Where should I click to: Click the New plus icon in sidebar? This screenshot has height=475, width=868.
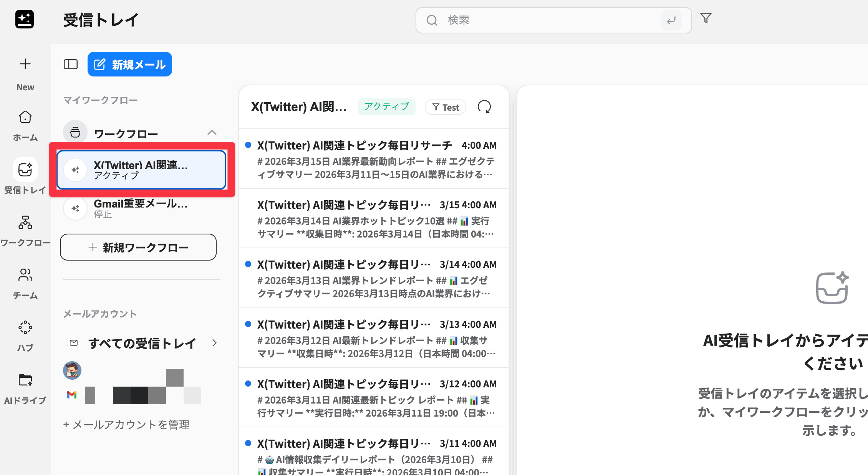tap(25, 64)
